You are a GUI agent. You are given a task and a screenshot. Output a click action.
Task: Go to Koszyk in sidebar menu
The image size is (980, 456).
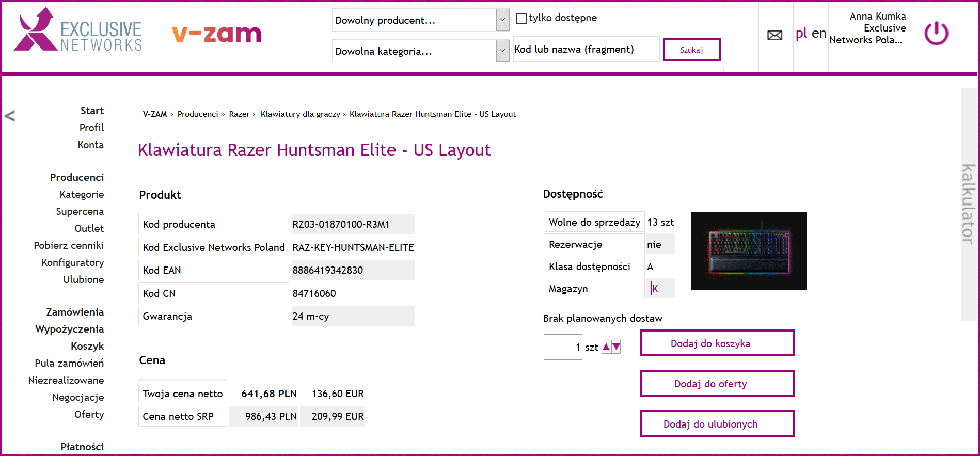(87, 346)
